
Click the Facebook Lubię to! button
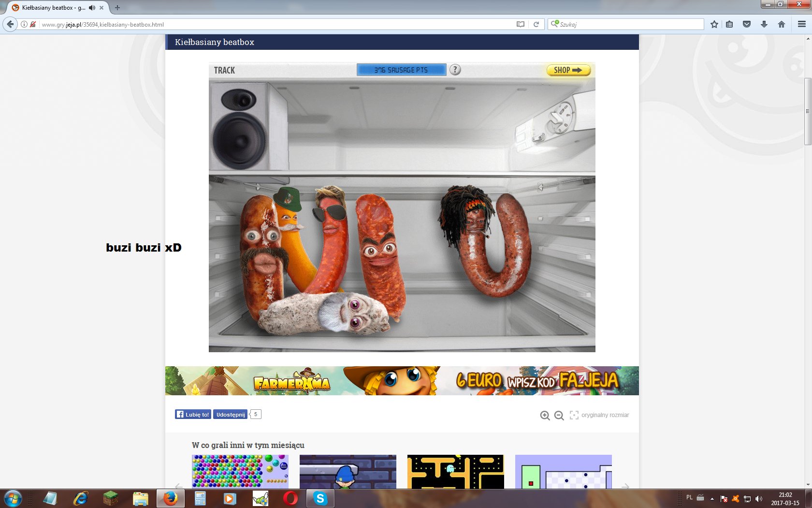(193, 414)
